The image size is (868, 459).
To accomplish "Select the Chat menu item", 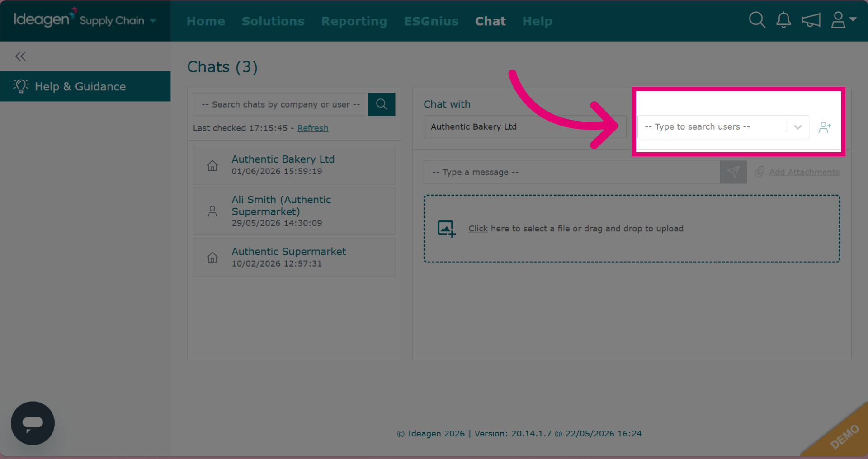I will click(491, 21).
